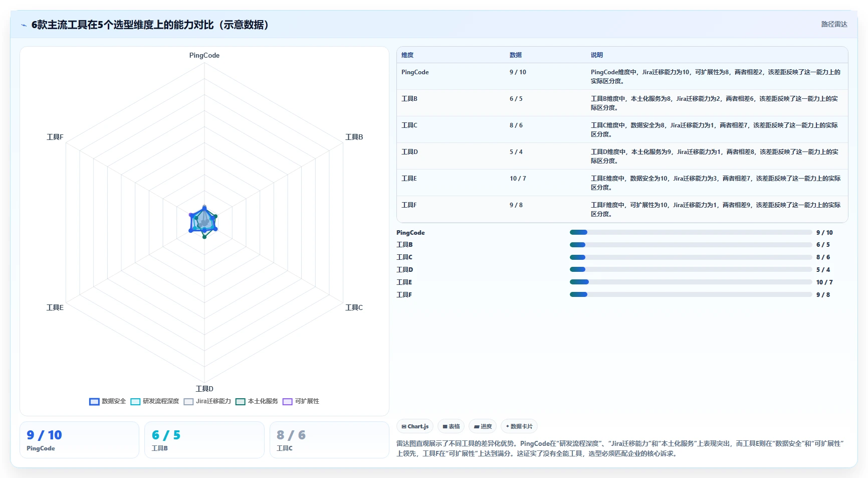
Task: Click the 维度 column header
Action: [407, 55]
